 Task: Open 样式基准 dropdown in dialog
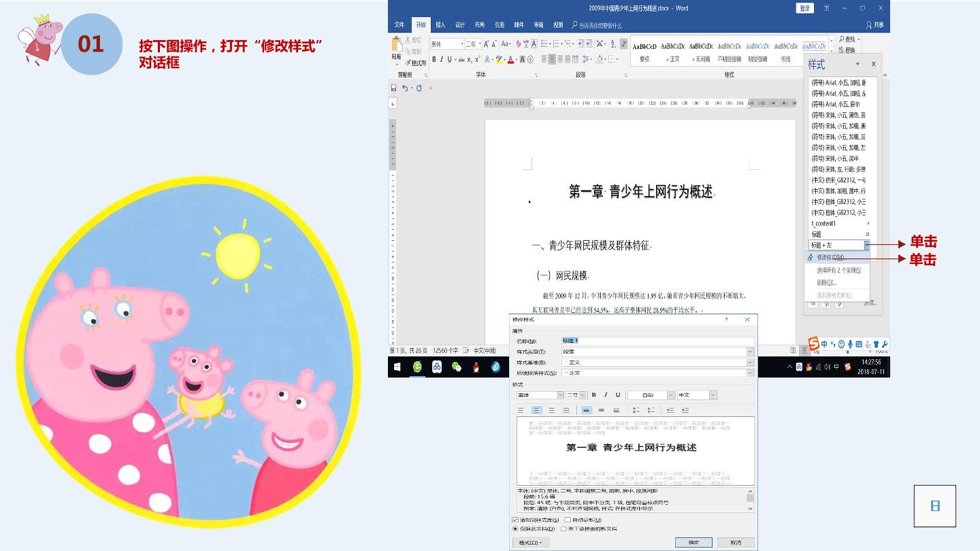pos(750,363)
